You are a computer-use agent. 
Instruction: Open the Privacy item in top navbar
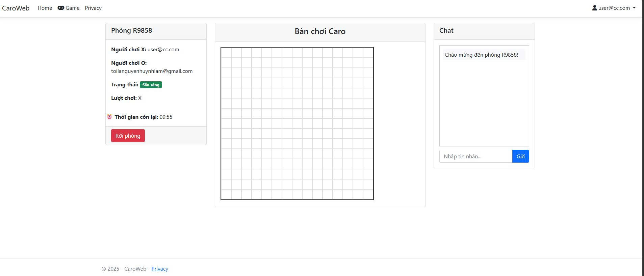click(x=93, y=8)
